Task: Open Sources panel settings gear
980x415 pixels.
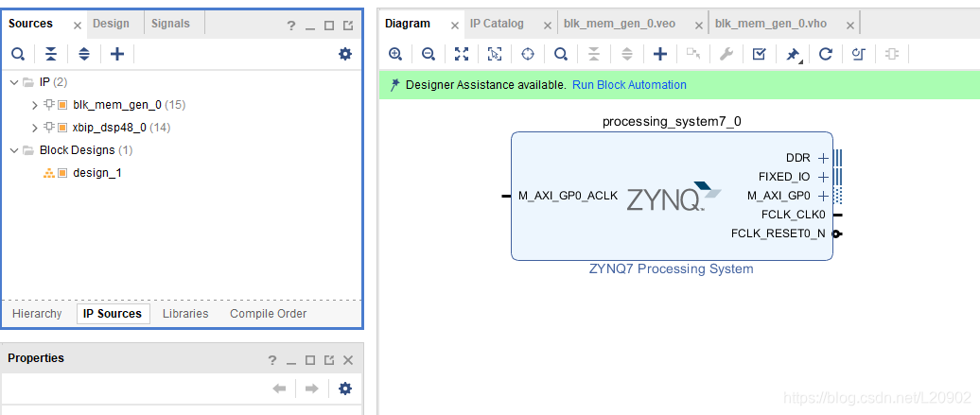Action: pos(345,55)
